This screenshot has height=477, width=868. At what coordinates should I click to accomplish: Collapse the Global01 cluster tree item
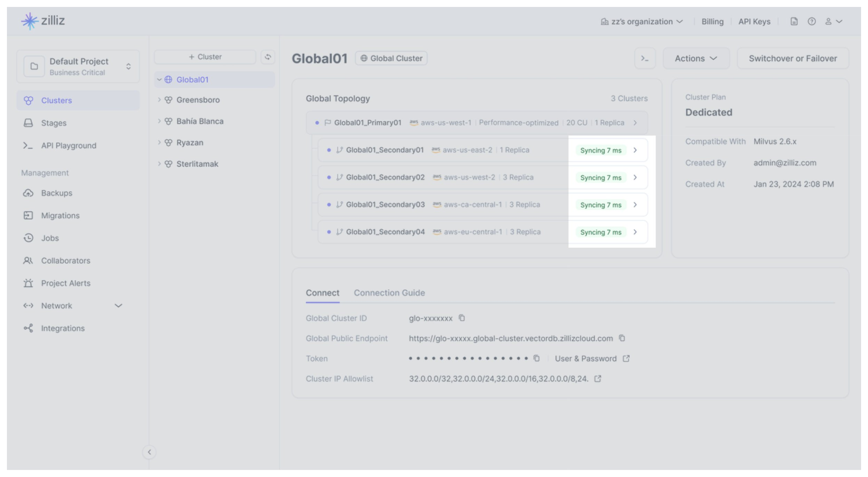[x=159, y=79]
